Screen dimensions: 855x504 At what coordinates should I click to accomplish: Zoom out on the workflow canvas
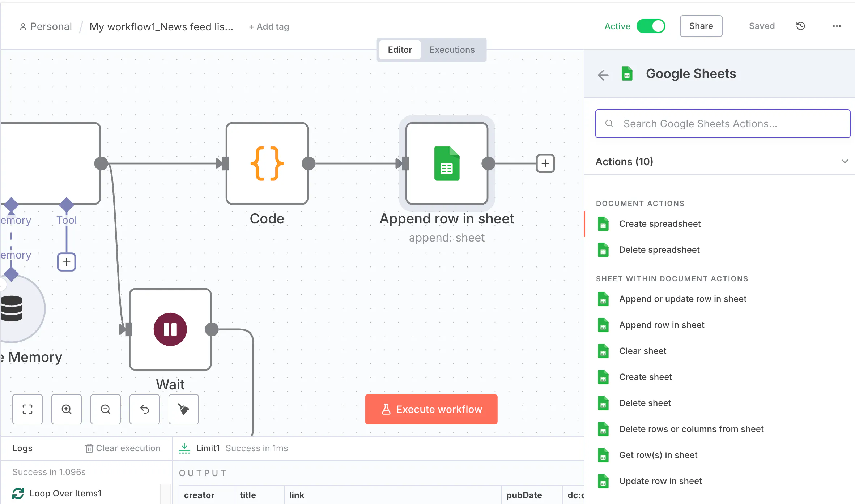[106, 409]
